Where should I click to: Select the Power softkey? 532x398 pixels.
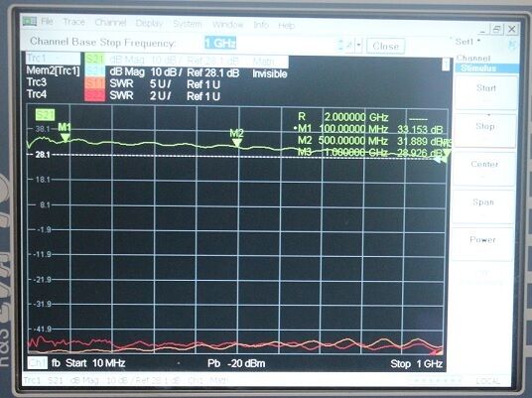(x=482, y=243)
